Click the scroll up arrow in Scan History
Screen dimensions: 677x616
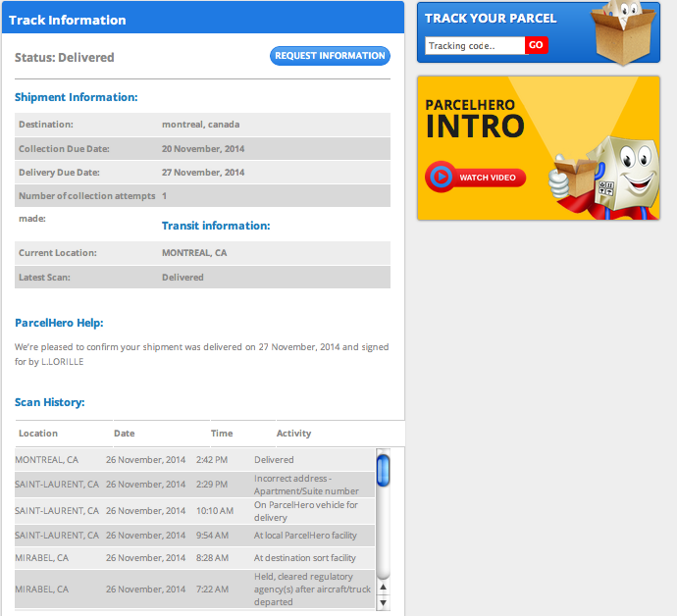tap(383, 588)
